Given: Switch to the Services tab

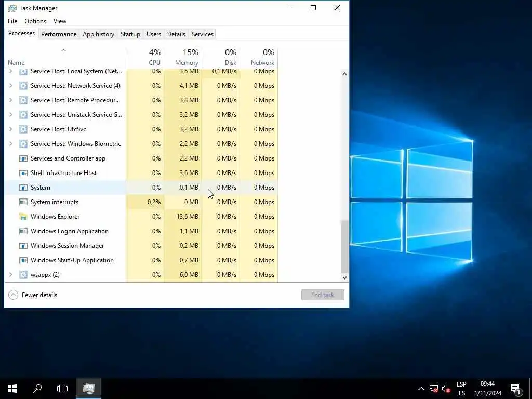Looking at the screenshot, I should click(x=203, y=34).
